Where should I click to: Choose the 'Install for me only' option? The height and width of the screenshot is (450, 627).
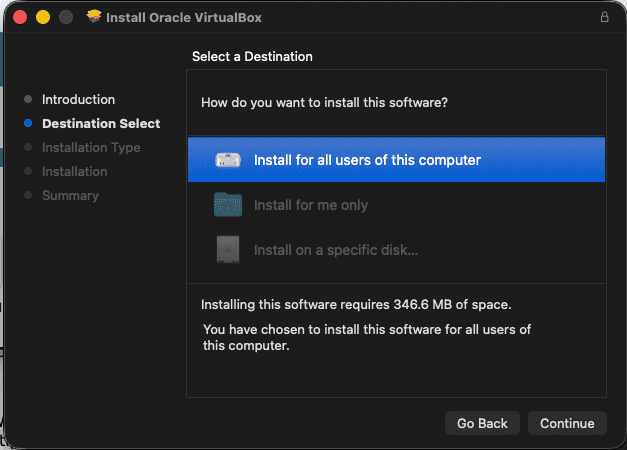click(311, 205)
